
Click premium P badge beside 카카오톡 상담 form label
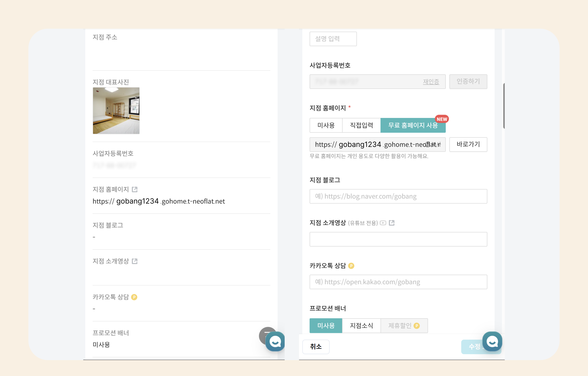351,266
